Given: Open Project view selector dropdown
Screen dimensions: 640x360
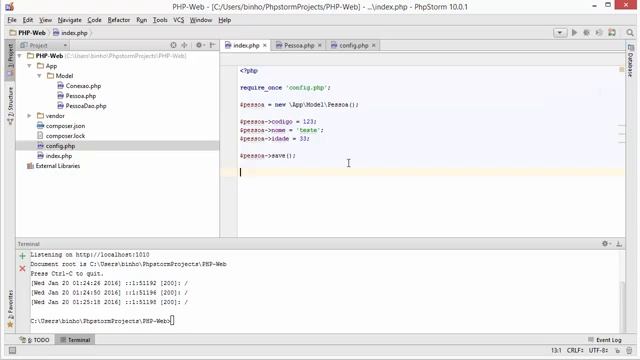Looking at the screenshot, I should pyautogui.click(x=44, y=45).
